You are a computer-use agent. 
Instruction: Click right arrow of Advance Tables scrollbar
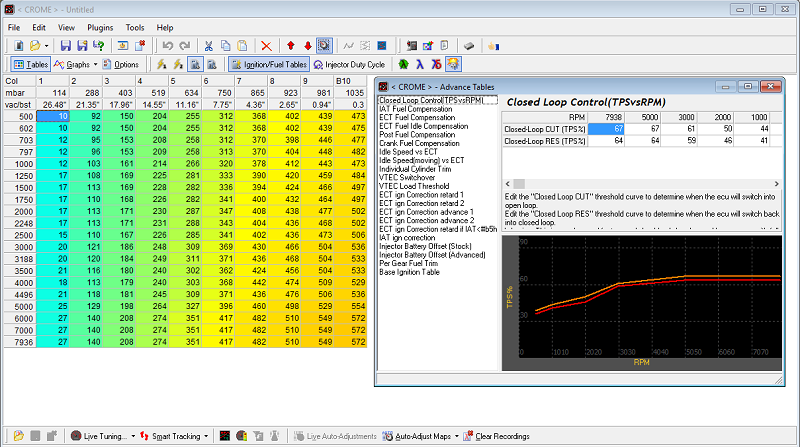click(x=777, y=184)
